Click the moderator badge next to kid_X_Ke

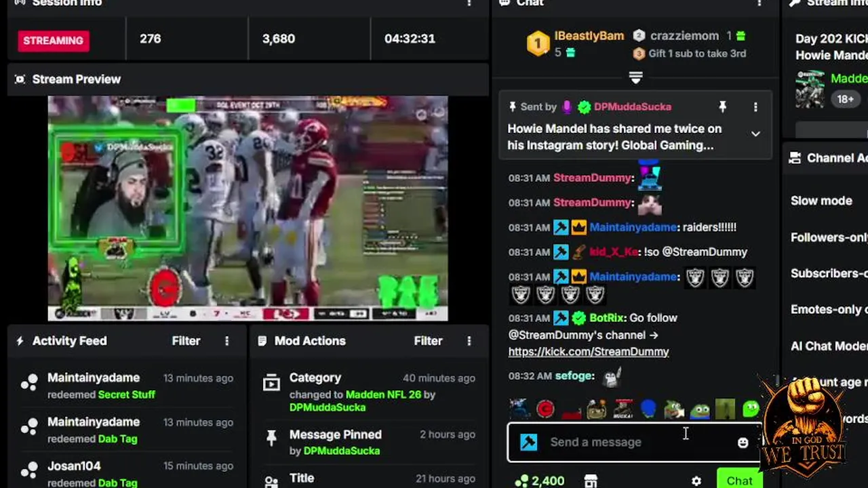(561, 252)
